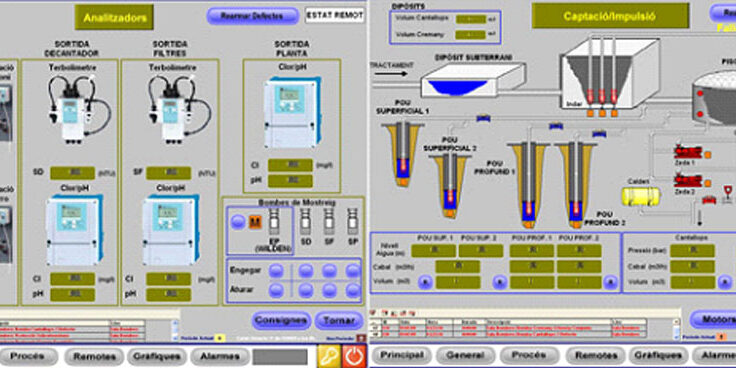The image size is (736, 368).
Task: Click the gray status box beside Alarmes tab
Action: point(280,357)
